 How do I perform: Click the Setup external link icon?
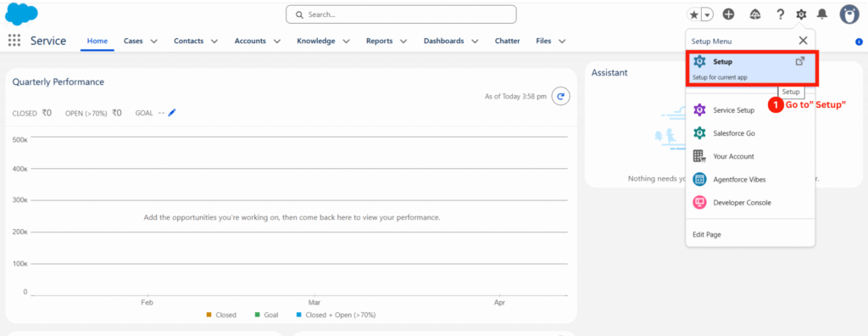click(x=800, y=62)
